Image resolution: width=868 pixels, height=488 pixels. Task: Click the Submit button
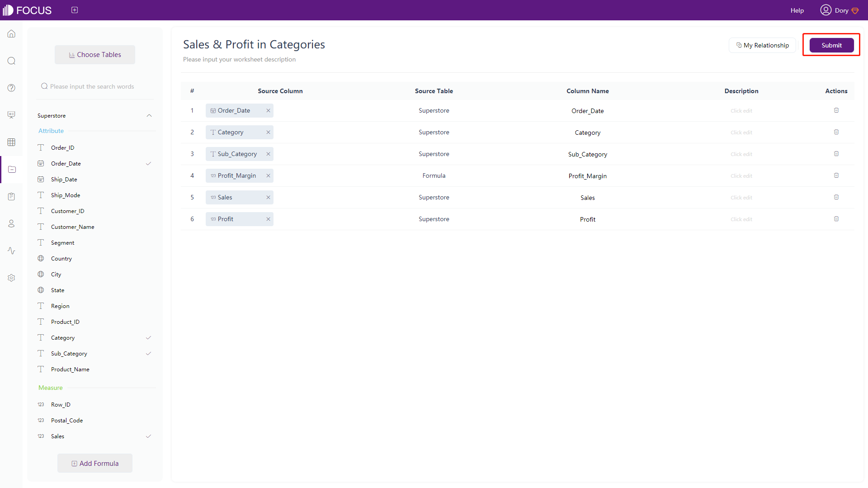click(x=831, y=45)
